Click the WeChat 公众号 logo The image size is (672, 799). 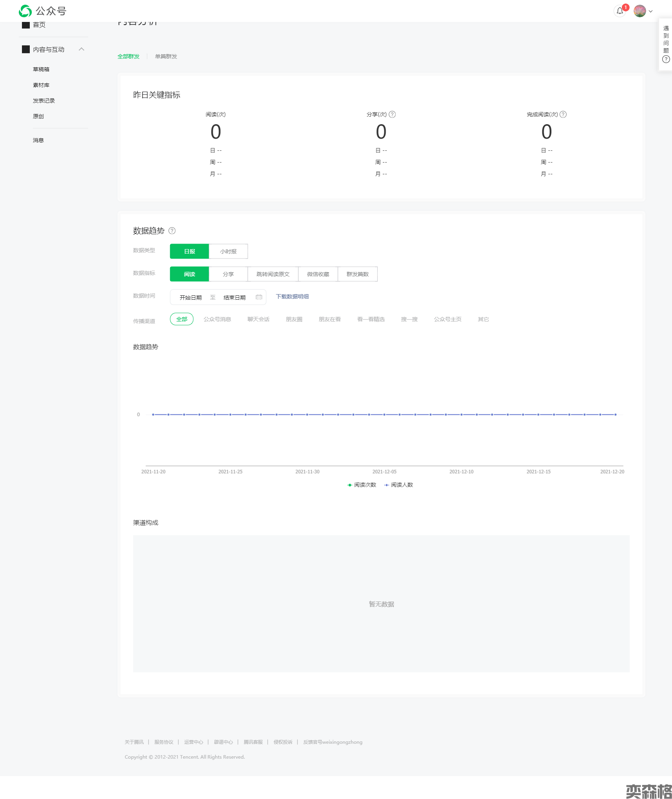(x=42, y=11)
